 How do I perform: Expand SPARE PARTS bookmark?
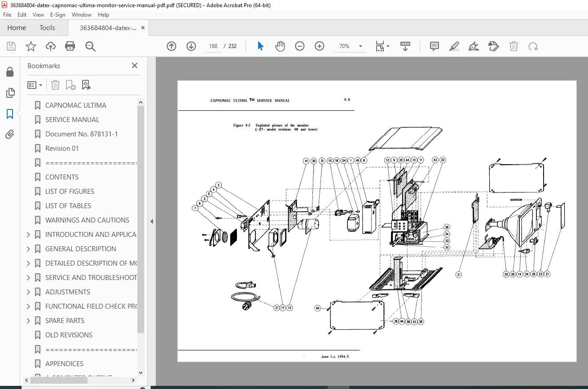click(29, 321)
